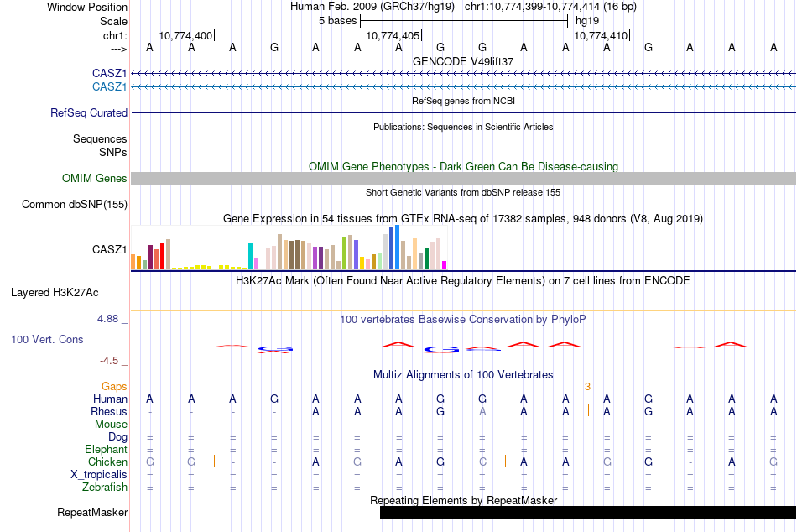Click the 5 bases scale text
This screenshot has height=532, width=797.
[x=337, y=21]
